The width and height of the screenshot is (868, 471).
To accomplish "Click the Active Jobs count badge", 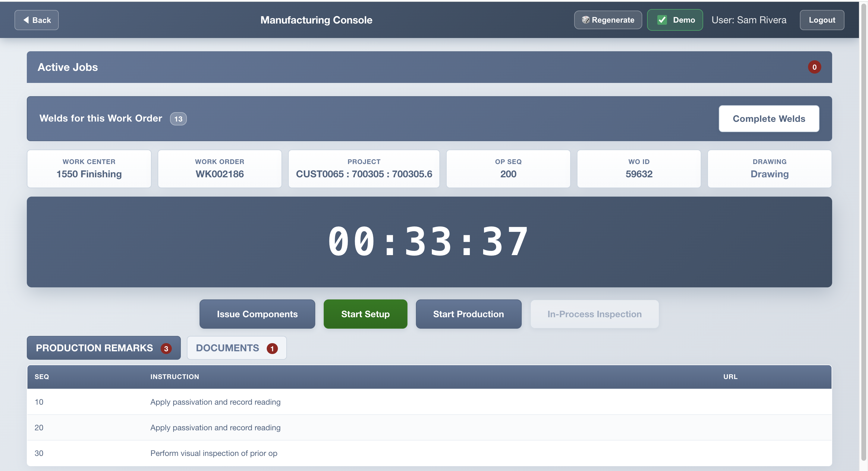I will coord(814,67).
